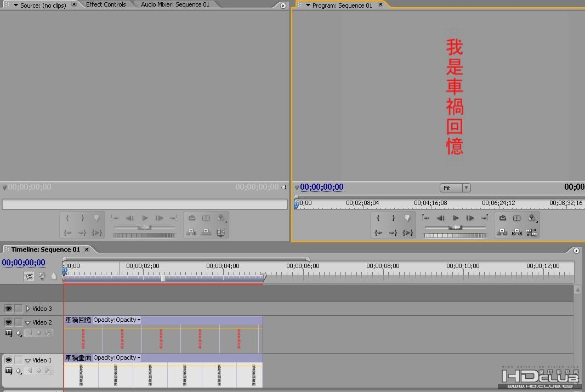The image size is (585, 392).
Task: Go to next keyframe on Video 1
Action: 47,371
